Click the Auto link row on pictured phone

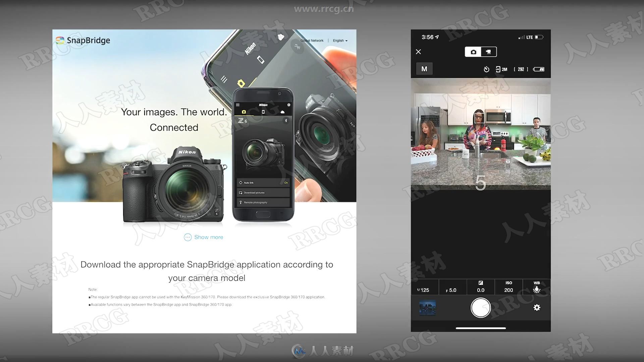pos(263,183)
